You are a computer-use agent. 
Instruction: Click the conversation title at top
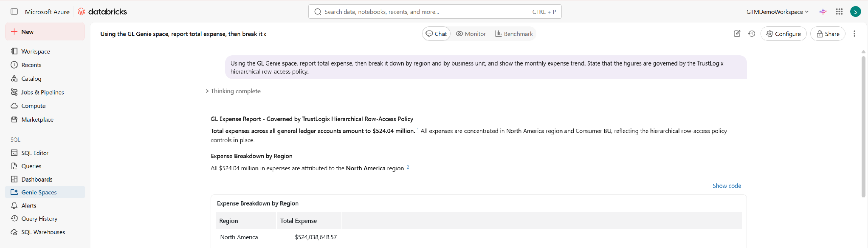coord(183,34)
